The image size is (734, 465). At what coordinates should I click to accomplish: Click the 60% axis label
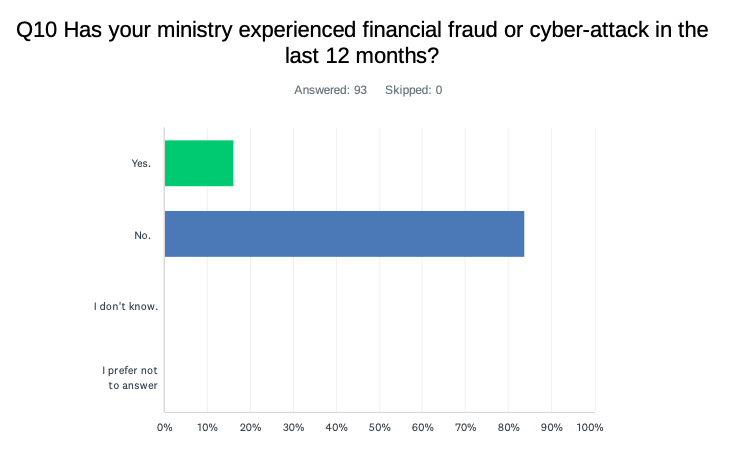pos(422,428)
